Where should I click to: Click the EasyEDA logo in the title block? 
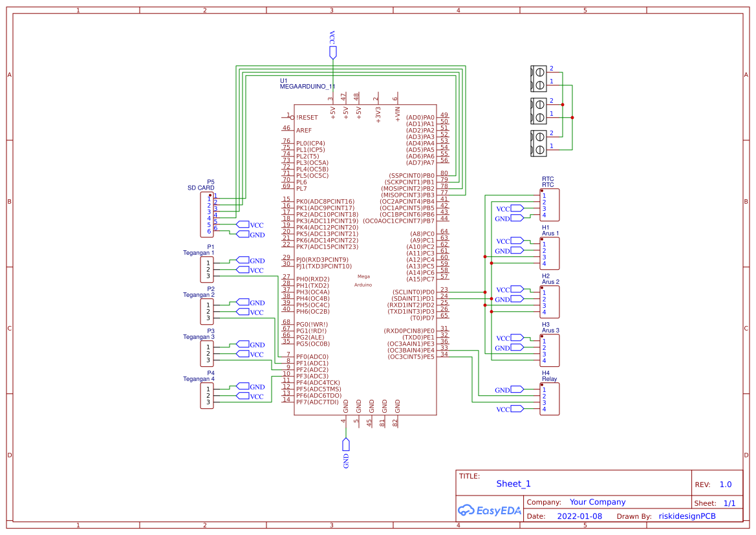click(490, 510)
